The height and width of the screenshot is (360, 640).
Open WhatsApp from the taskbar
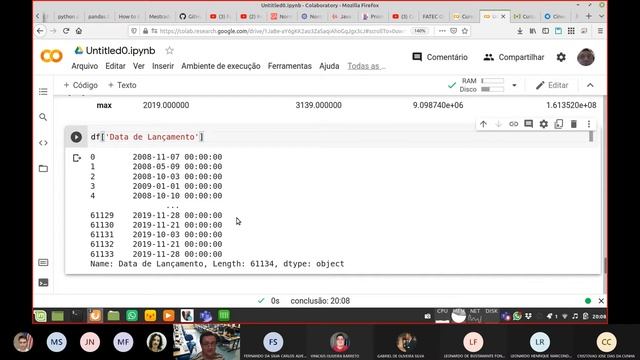(x=132, y=316)
